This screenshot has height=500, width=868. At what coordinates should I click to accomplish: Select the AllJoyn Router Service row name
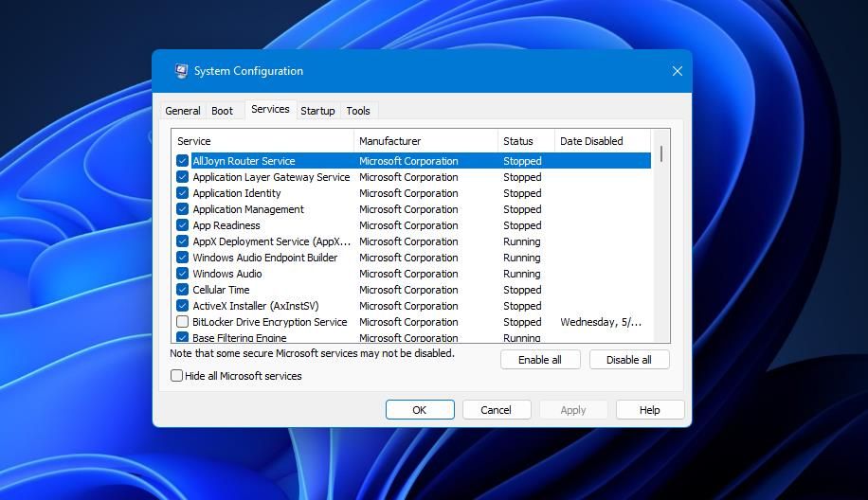coord(244,161)
